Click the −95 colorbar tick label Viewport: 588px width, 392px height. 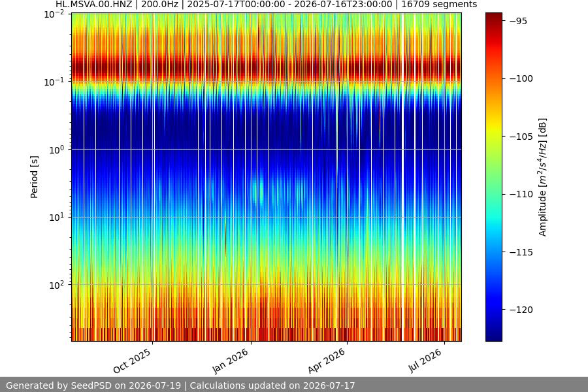pyautogui.click(x=518, y=21)
